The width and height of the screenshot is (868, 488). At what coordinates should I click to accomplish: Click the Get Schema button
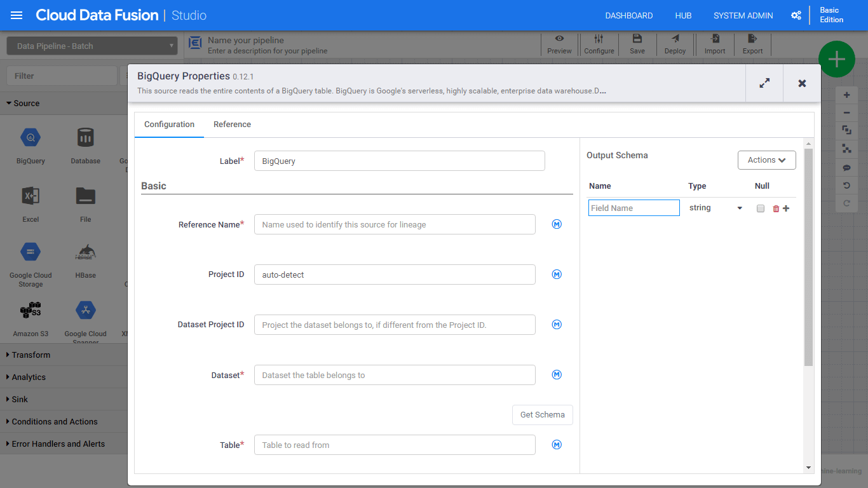tap(542, 414)
